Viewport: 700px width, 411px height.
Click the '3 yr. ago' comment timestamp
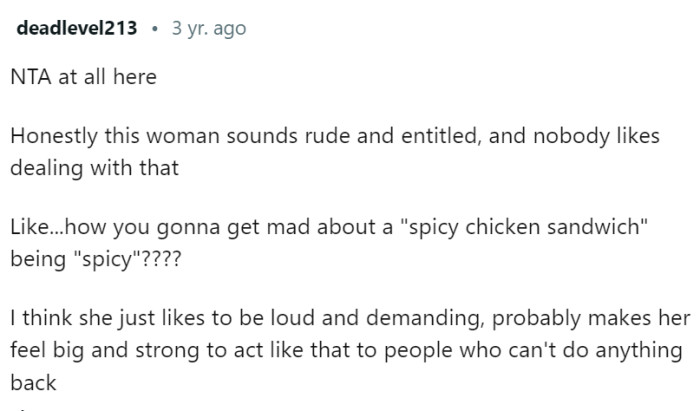(209, 29)
